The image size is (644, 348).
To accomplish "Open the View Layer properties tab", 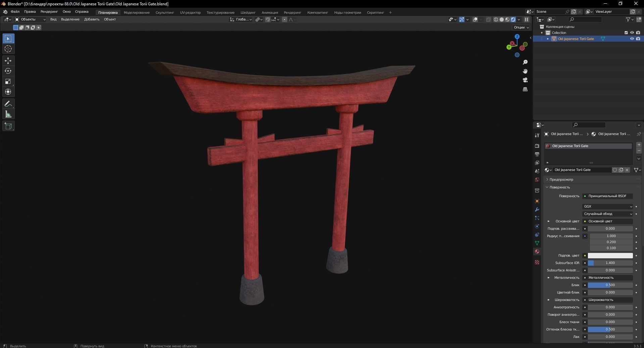I will [x=537, y=163].
